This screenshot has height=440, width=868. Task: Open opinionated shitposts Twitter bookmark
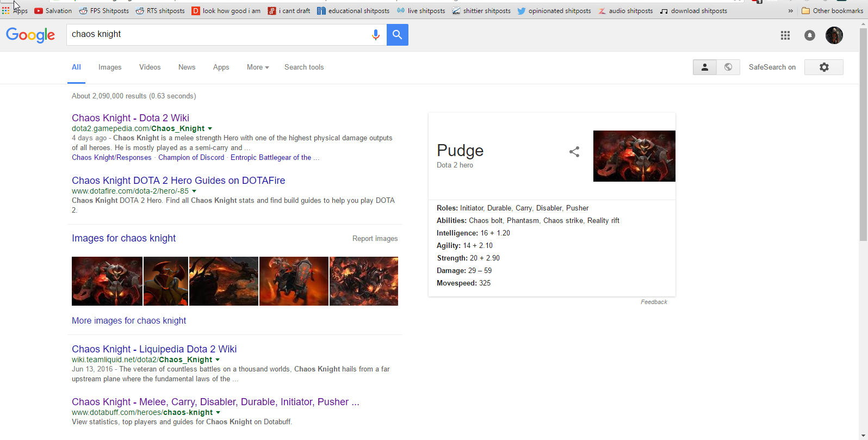pos(554,11)
